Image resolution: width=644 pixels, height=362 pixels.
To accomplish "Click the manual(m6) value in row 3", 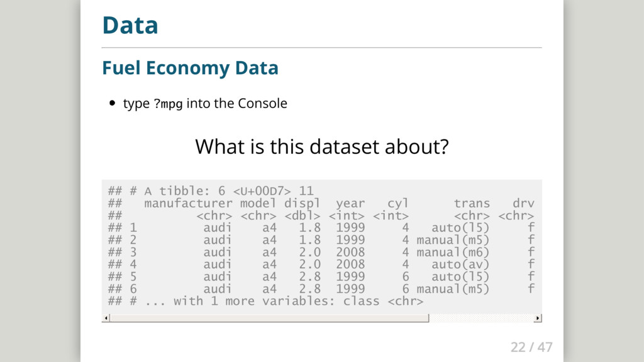I will [x=453, y=252].
